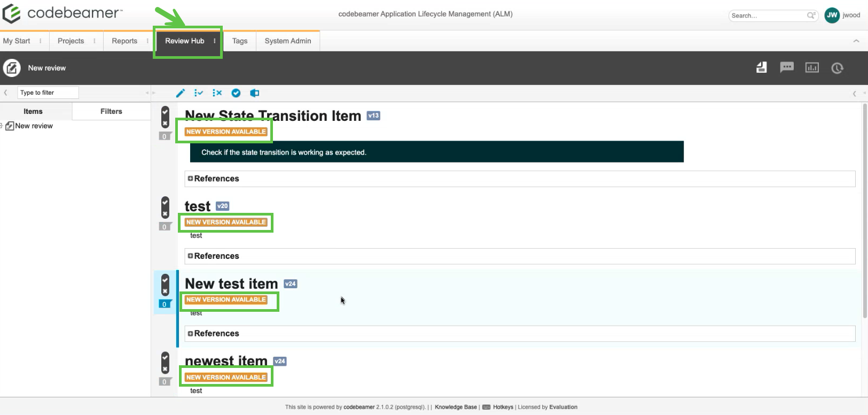Screen dimensions: 868x415
Task: Click the document view icon in header
Action: tap(761, 67)
